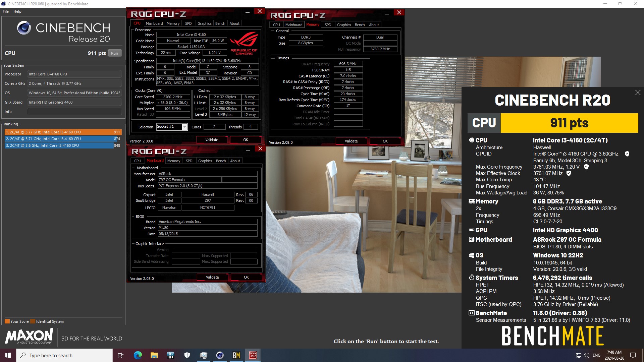Click the BenchMate section icon

click(472, 313)
